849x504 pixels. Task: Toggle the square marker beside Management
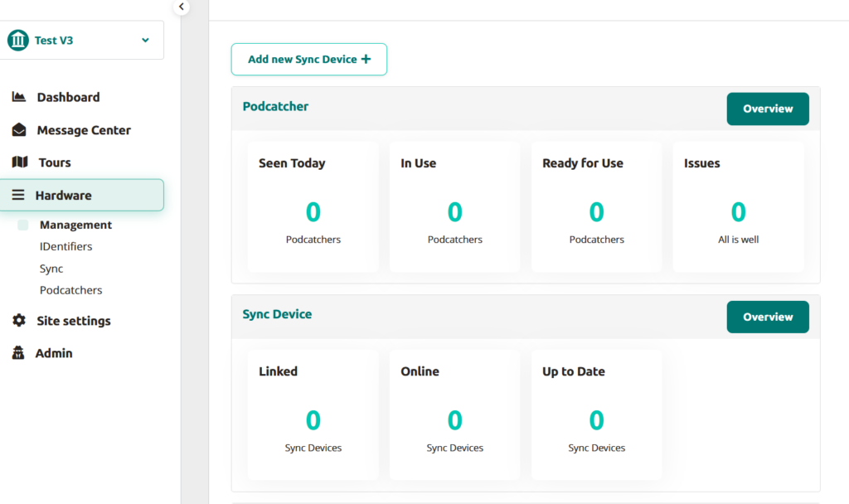23,225
